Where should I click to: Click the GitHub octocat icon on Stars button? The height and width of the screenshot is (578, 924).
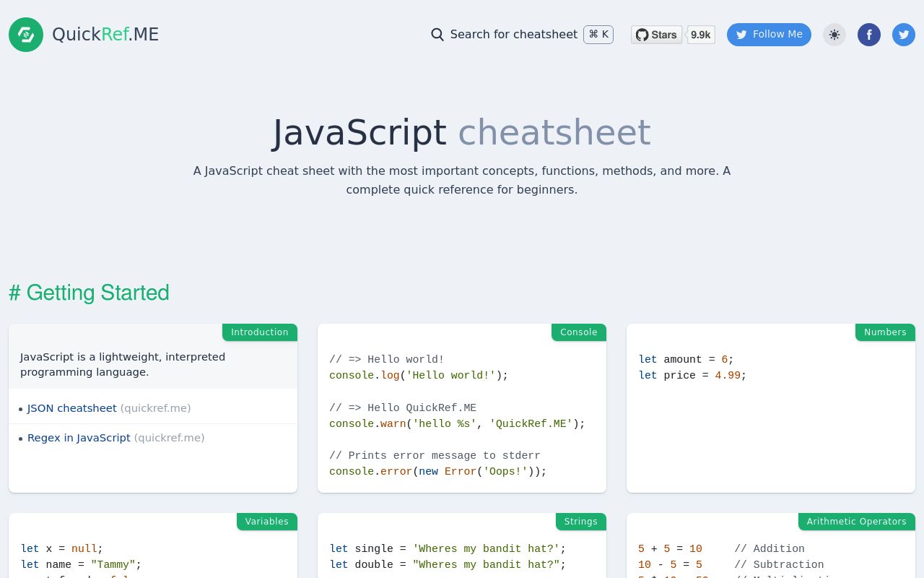pos(642,34)
